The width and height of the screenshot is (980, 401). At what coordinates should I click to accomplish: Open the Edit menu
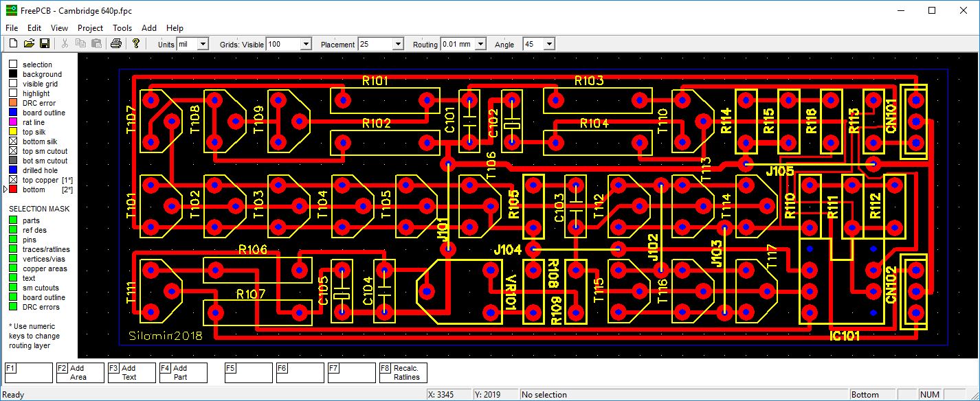(x=34, y=28)
